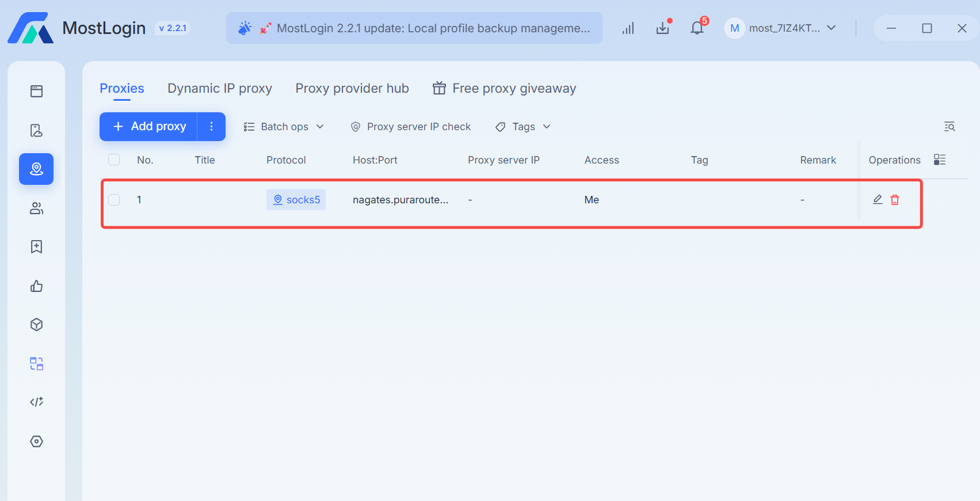Image resolution: width=980 pixels, height=501 pixels.
Task: Click the Tag column header
Action: coord(699,160)
